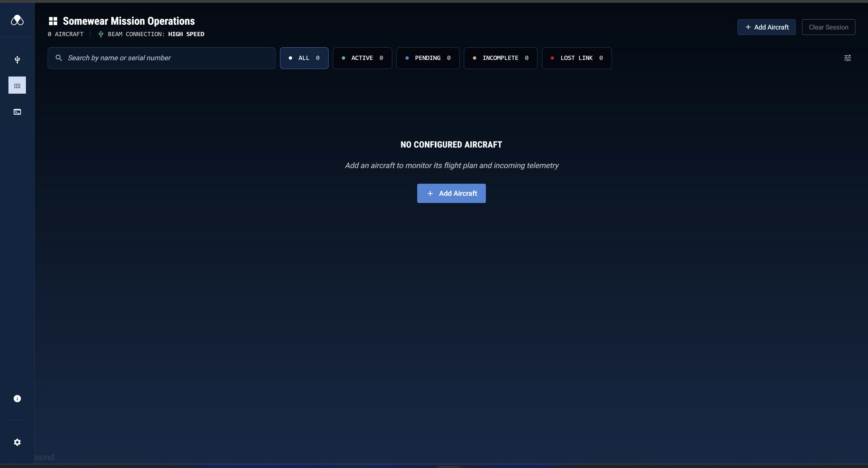The height and width of the screenshot is (468, 868).
Task: Open the filter sliders icon
Action: click(x=848, y=58)
